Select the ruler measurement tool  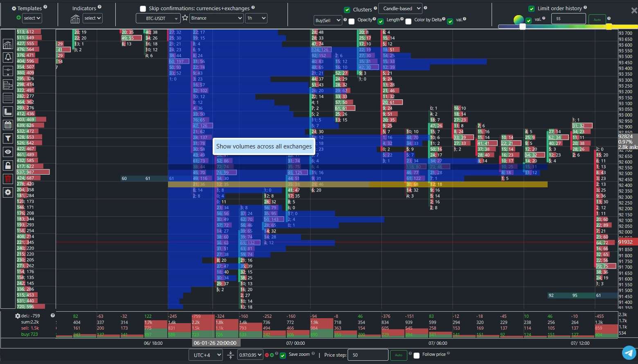[x=8, y=111]
